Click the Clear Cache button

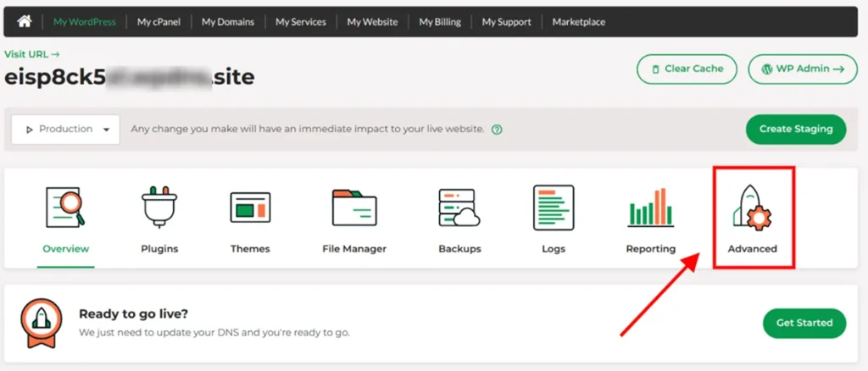coord(687,69)
